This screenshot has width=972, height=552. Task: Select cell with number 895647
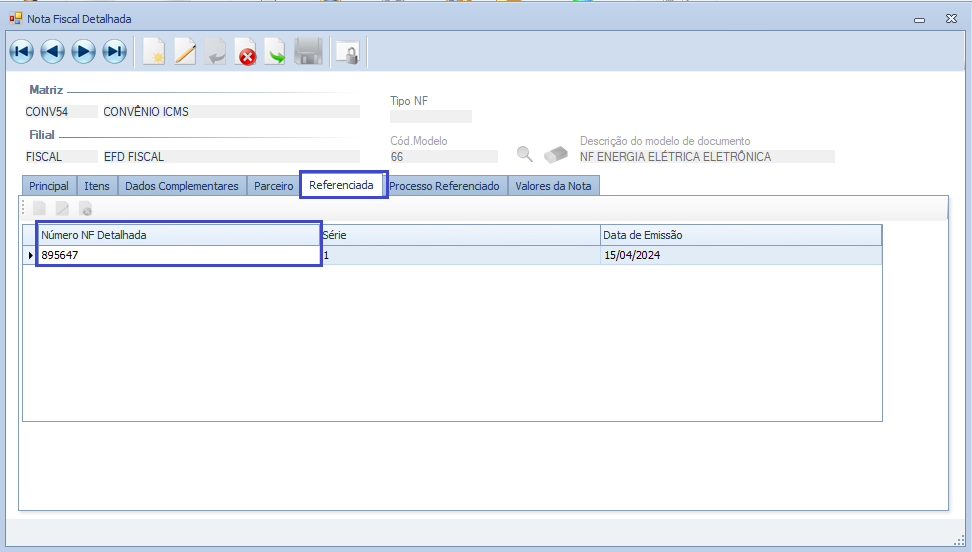pyautogui.click(x=179, y=255)
